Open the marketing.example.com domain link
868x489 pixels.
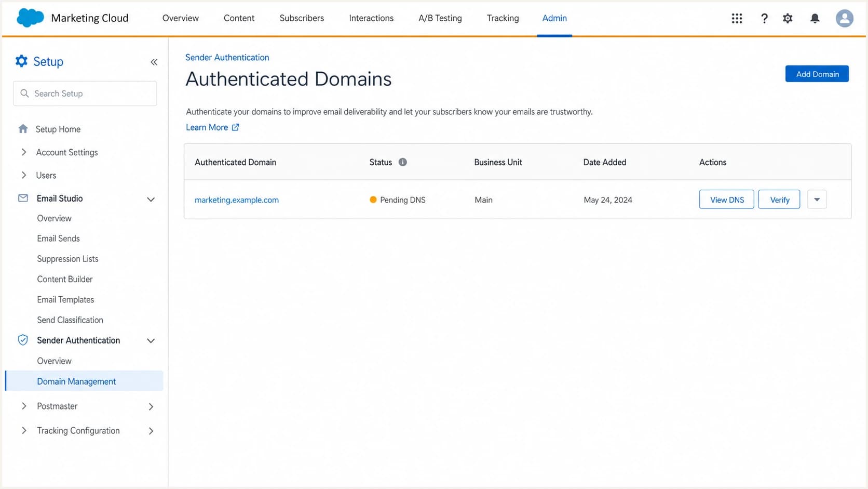pyautogui.click(x=237, y=200)
